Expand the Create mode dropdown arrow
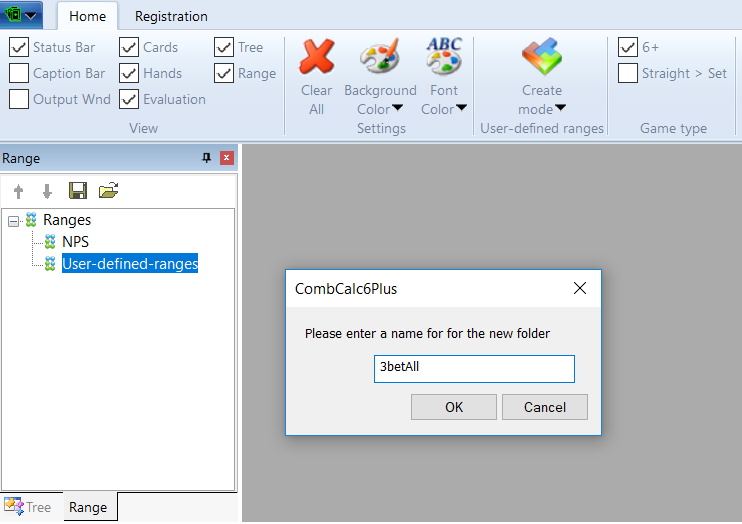This screenshot has width=742, height=524. [x=560, y=109]
